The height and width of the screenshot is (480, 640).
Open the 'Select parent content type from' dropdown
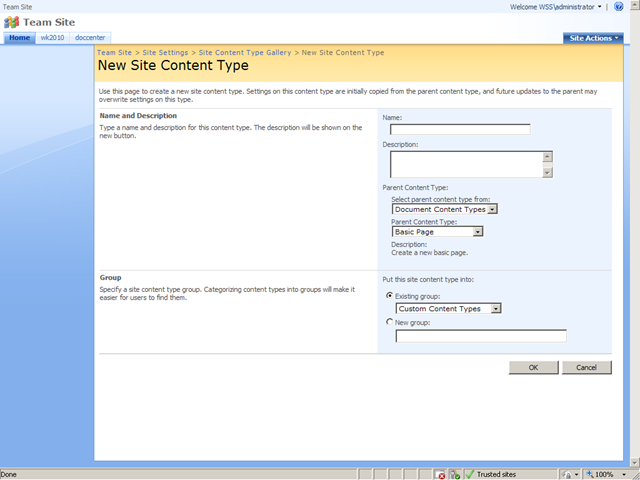[444, 209]
